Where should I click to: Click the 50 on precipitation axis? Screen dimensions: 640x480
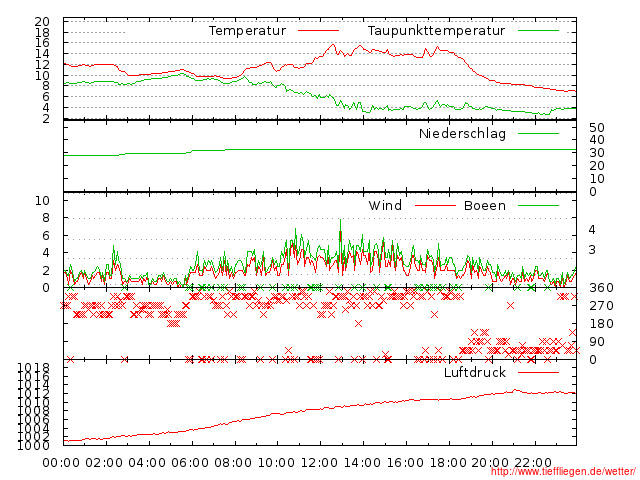click(597, 128)
